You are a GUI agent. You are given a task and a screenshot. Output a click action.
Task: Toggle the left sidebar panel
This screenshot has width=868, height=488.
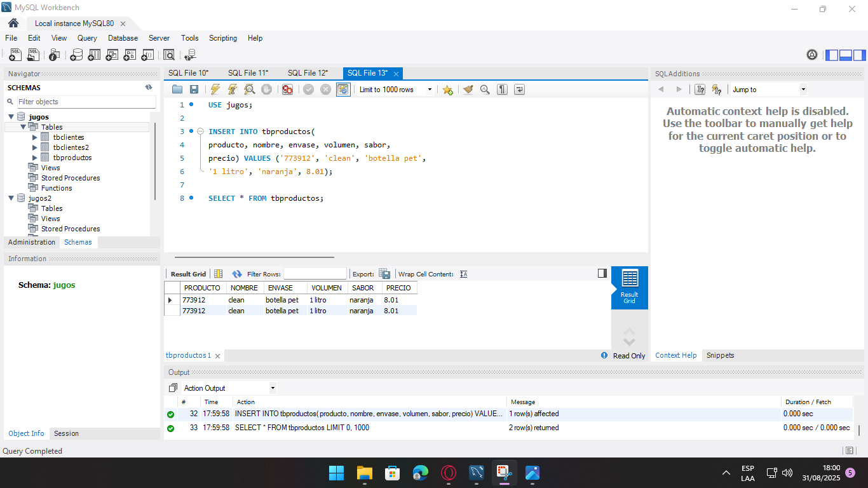(x=832, y=55)
